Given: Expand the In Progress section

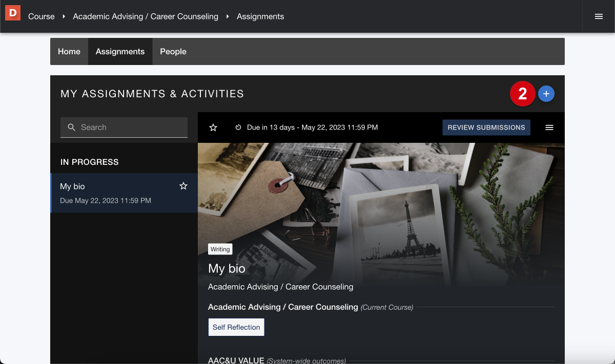Looking at the screenshot, I should (x=90, y=162).
